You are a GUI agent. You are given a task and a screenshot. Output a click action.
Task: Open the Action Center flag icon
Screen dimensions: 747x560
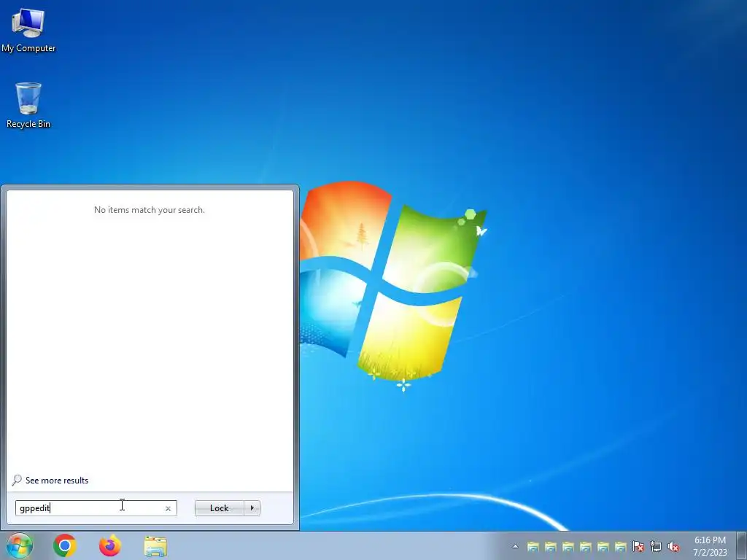click(638, 547)
